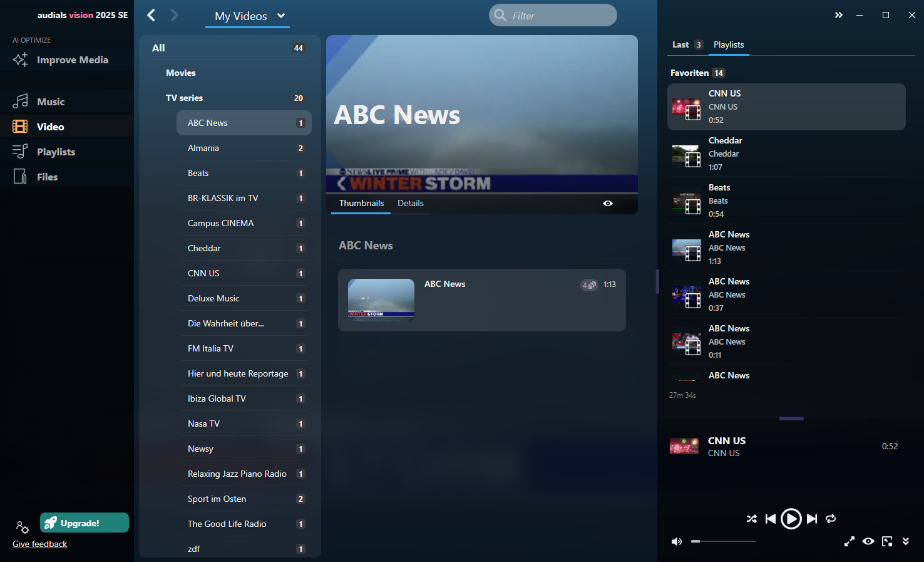Toggle player video visibility eye
The image size is (924, 562).
[868, 541]
